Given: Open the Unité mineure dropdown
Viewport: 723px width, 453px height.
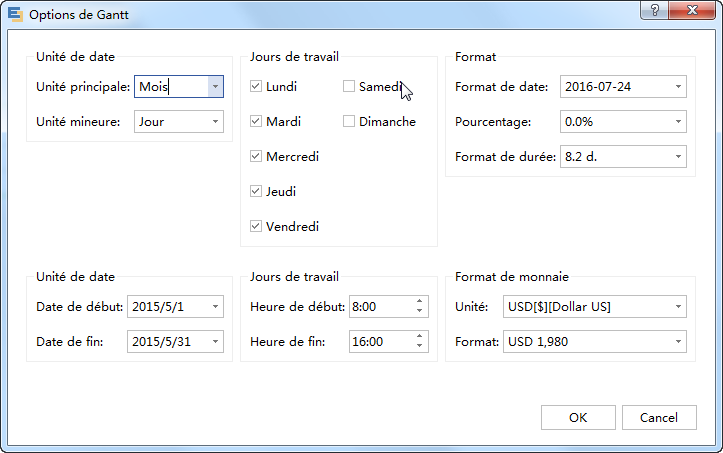Looking at the screenshot, I should click(214, 122).
